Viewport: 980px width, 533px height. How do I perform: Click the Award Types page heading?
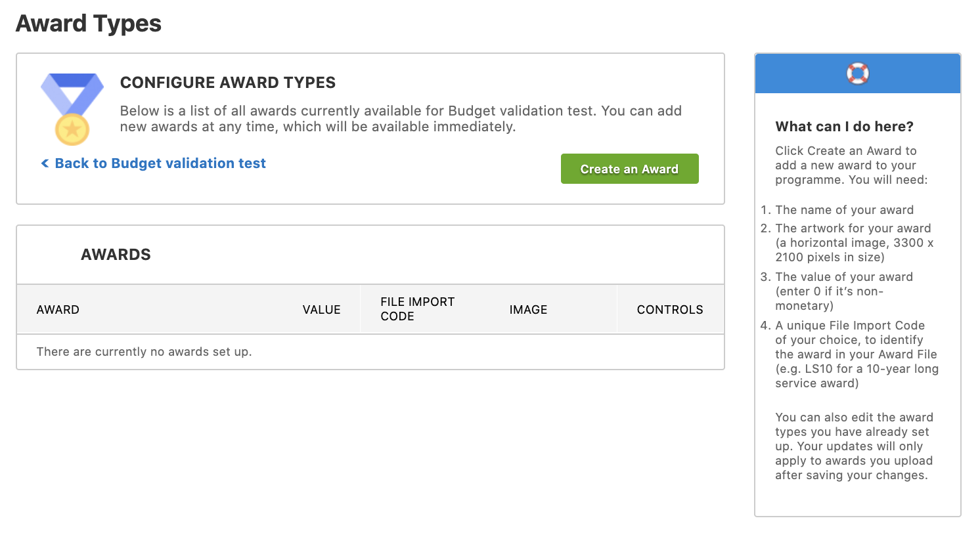click(x=89, y=24)
